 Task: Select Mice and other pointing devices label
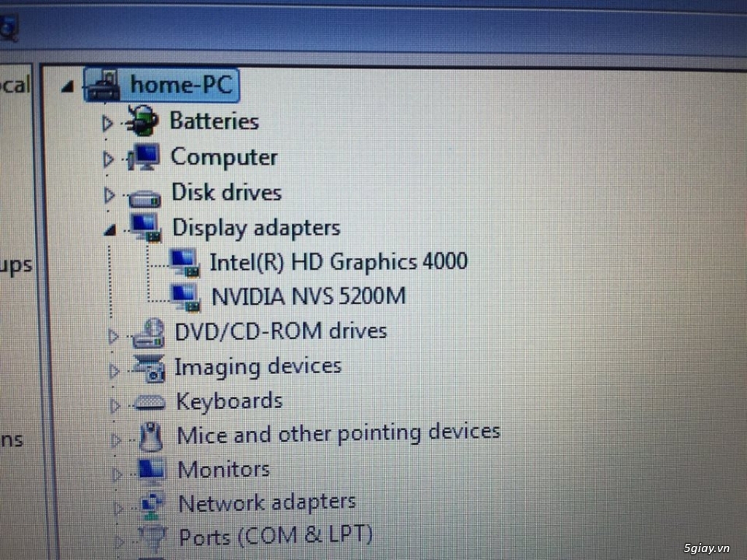[338, 434]
